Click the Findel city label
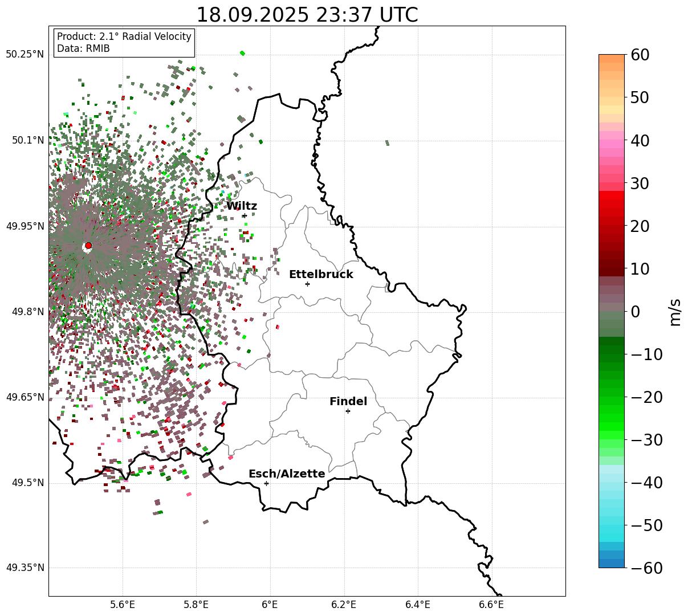The width and height of the screenshot is (688, 616). click(x=348, y=401)
